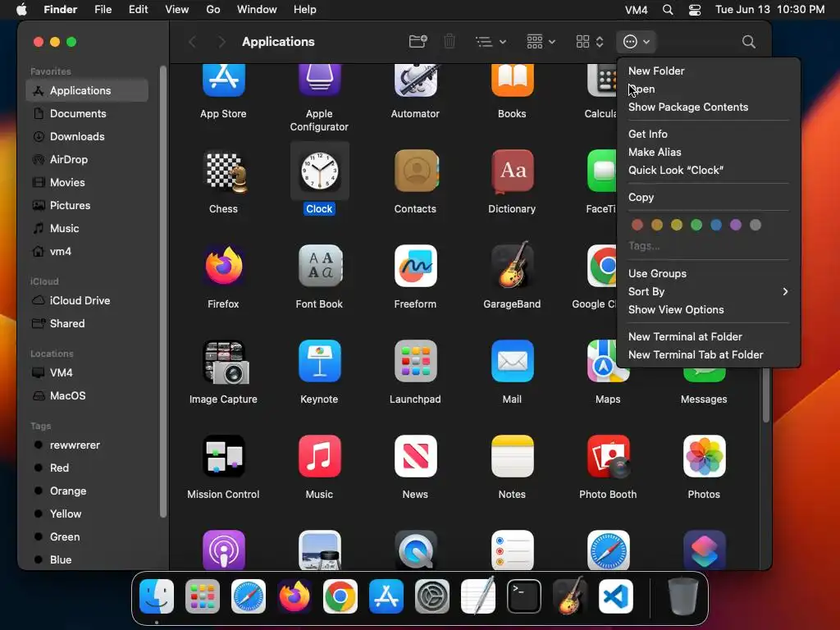Select the News application icon
This screenshot has width=840, height=630.
click(x=416, y=456)
